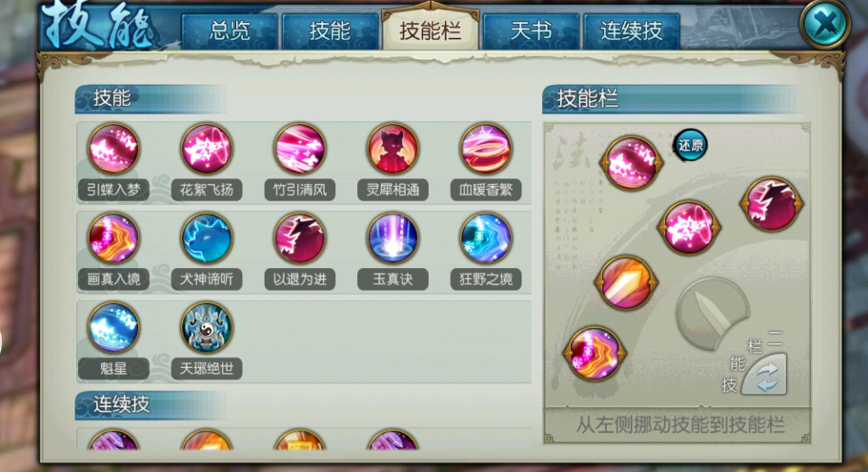This screenshot has height=472, width=868.
Task: Close the skill window with X
Action: point(825,24)
